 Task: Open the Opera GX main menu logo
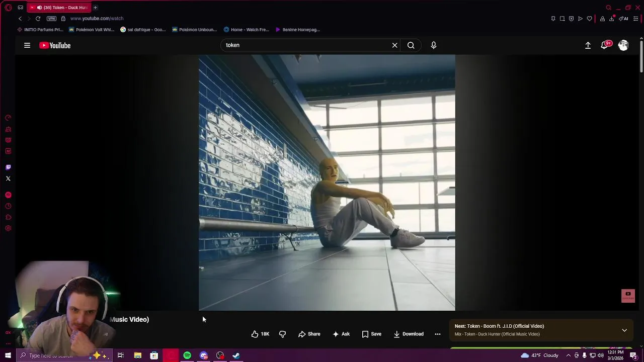tap(8, 8)
